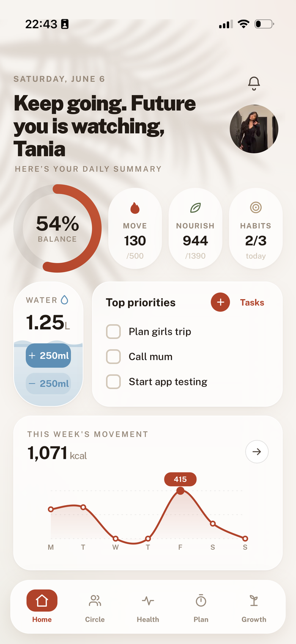Open the Circle tab people icon

95,600
